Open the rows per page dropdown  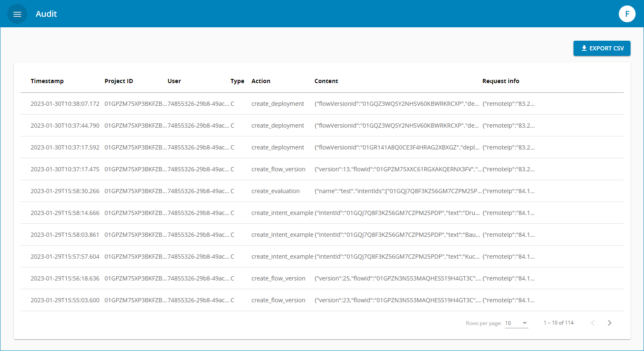point(516,323)
